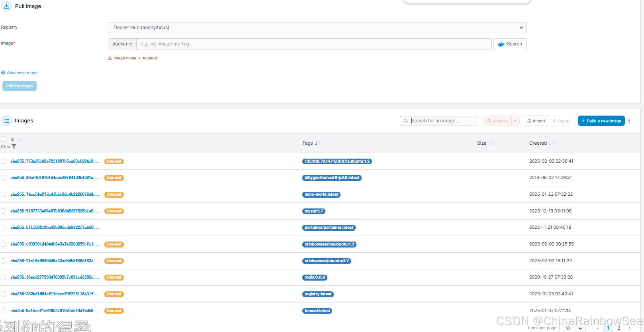Open the Registry dropdown Docker Hub (anonymous)
Image resolution: width=644 pixels, height=332 pixels.
click(x=317, y=28)
